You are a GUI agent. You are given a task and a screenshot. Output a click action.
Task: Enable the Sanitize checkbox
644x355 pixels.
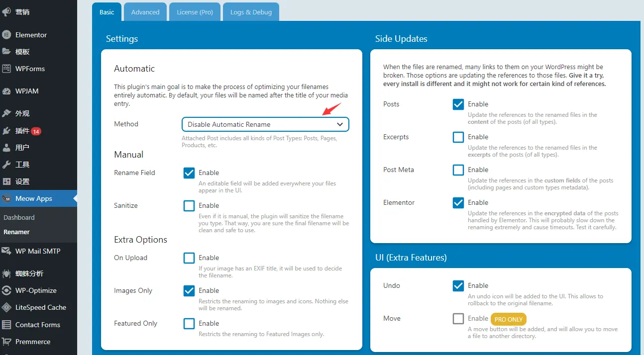click(x=189, y=206)
